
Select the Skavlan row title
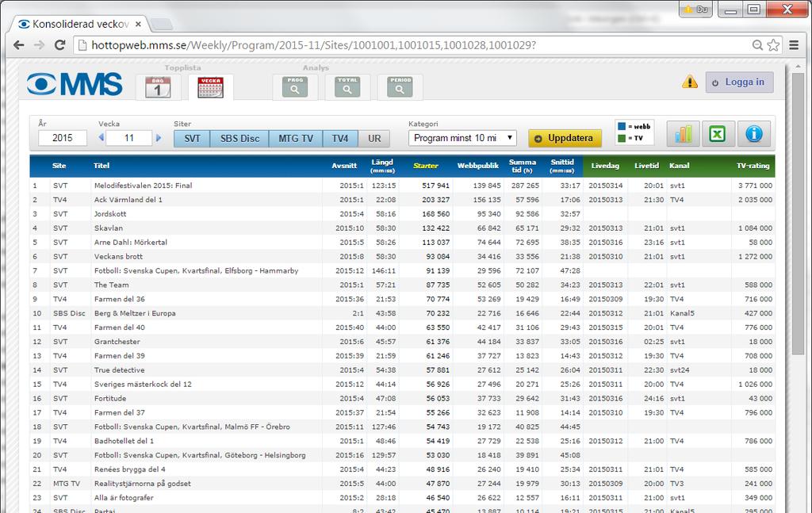[109, 228]
